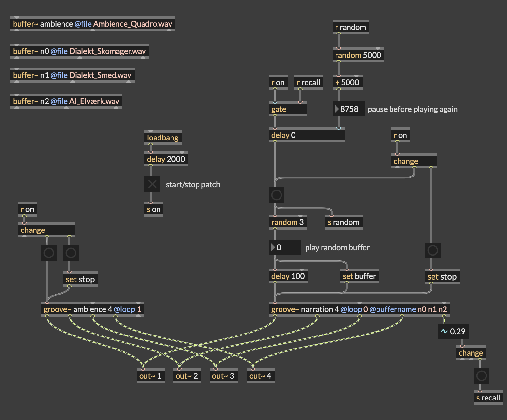Select the set buffer message box
The height and width of the screenshot is (420, 507).
pyautogui.click(x=359, y=276)
